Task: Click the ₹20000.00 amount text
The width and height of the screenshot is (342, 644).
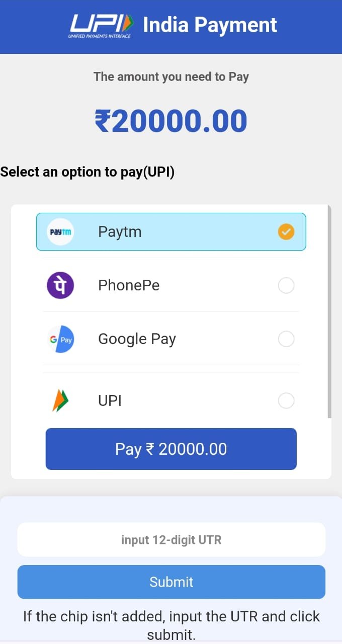Action: [x=171, y=121]
